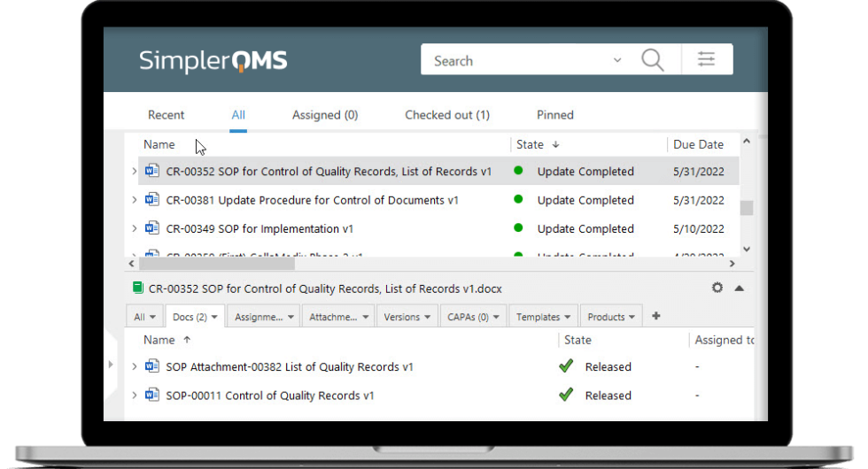The image size is (868, 469).
Task: Expand SOP Attachment-00382 row chevron
Action: (134, 366)
